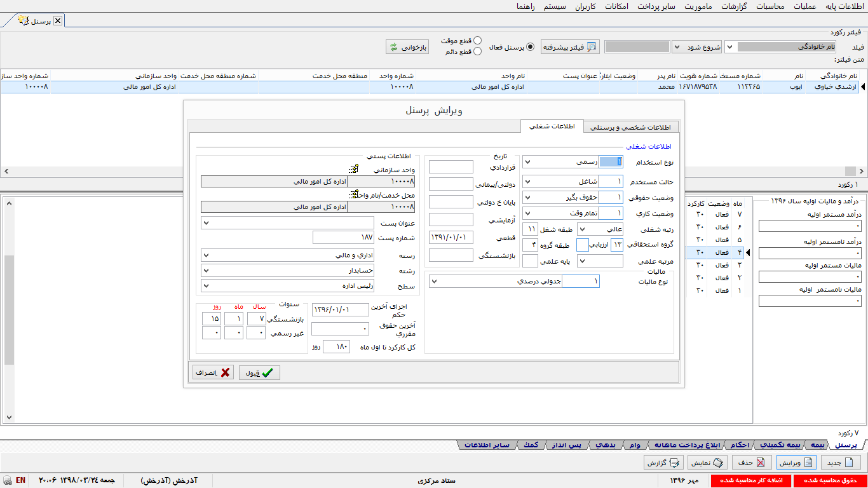This screenshot has height=488, width=868.
Task: Switch to اطلاعات شخصی و پرسنلی tab
Action: pos(631,127)
